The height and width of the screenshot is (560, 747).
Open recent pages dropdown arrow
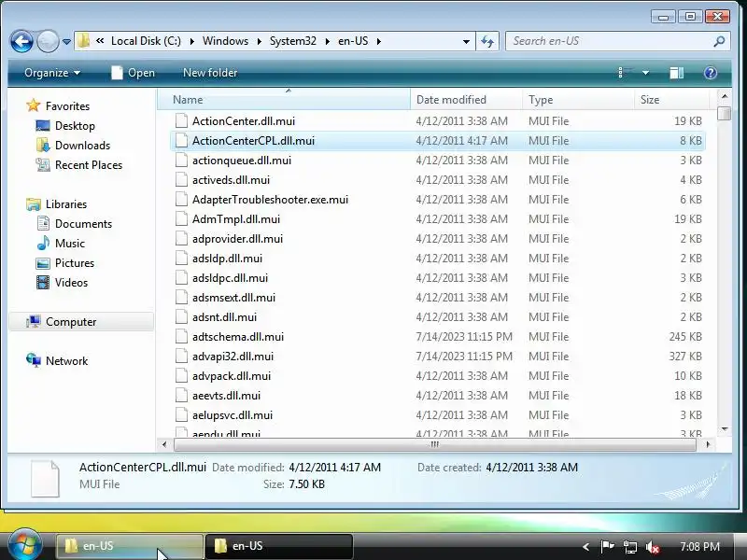[66, 42]
